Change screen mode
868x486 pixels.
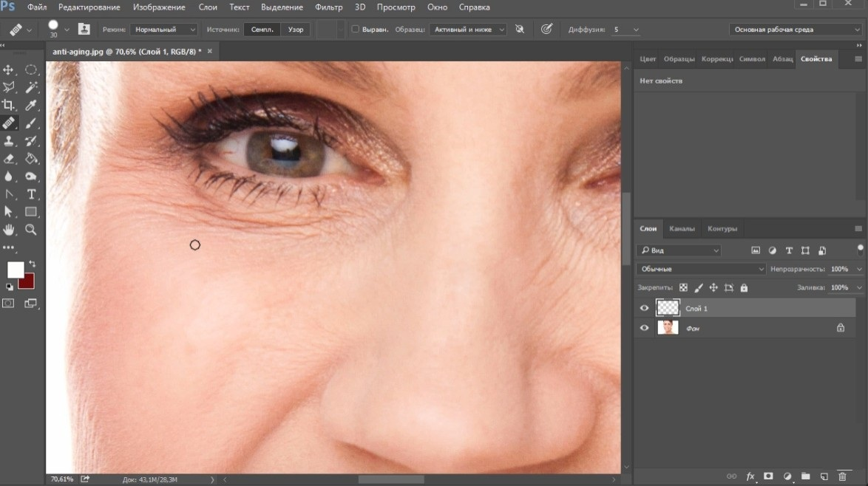click(31, 303)
